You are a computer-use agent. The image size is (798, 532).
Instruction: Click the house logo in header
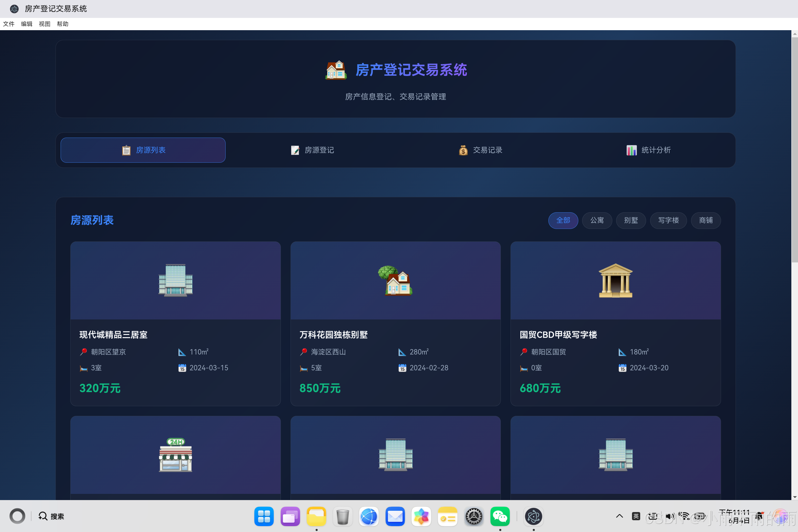coord(336,70)
